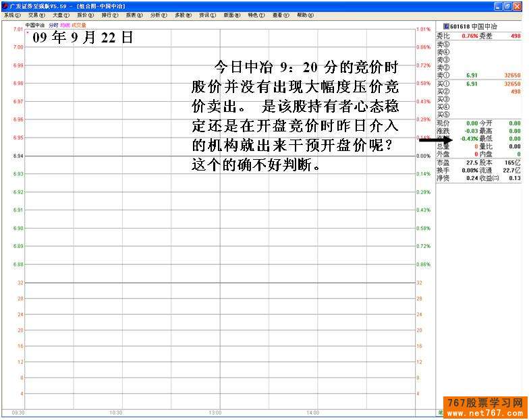Open the 报价 menu
This screenshot has height=420, width=529.
85,15
